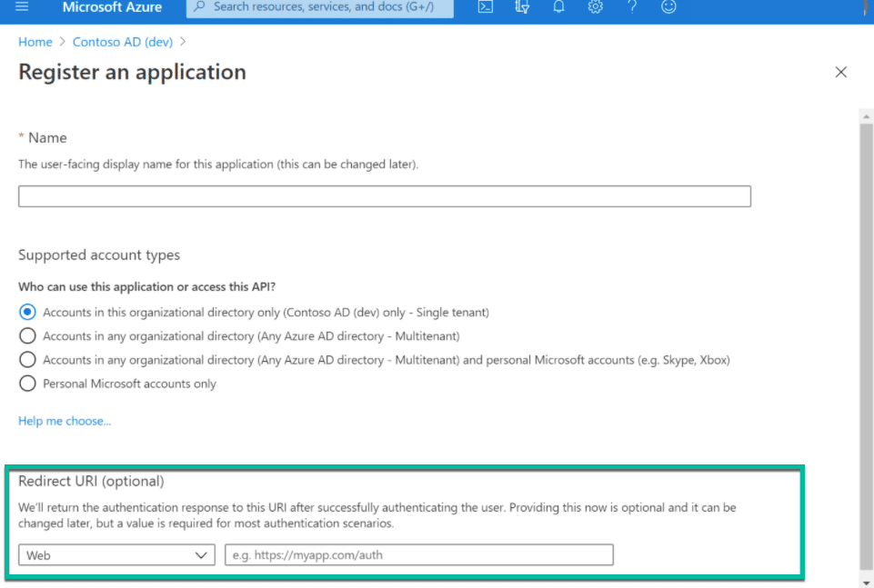This screenshot has width=874, height=588.
Task: Select single tenant accounts option
Action: pos(27,312)
